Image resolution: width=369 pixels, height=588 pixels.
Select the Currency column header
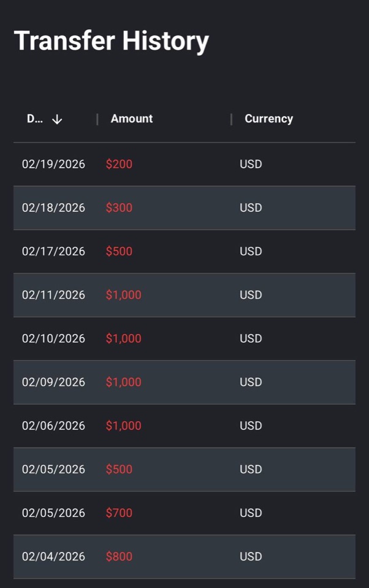pyautogui.click(x=268, y=118)
